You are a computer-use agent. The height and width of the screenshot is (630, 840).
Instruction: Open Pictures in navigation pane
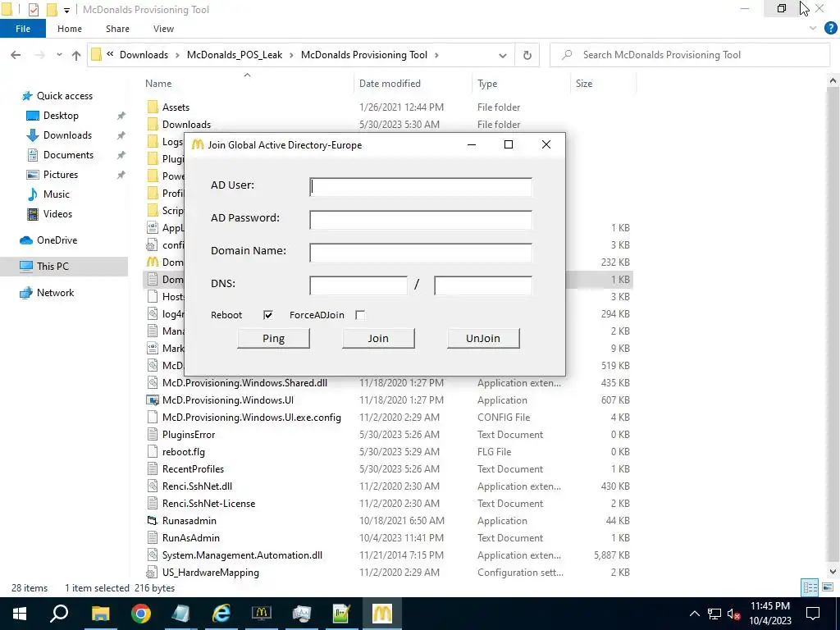click(61, 175)
